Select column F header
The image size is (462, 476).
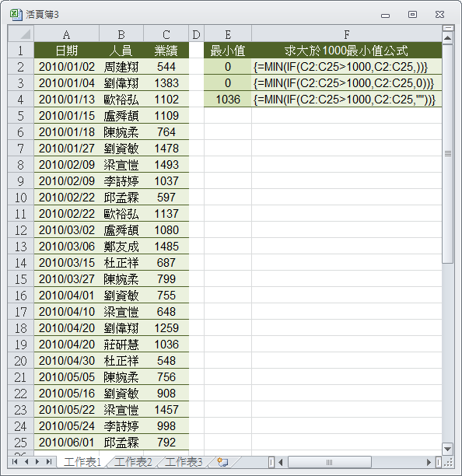pyautogui.click(x=347, y=34)
